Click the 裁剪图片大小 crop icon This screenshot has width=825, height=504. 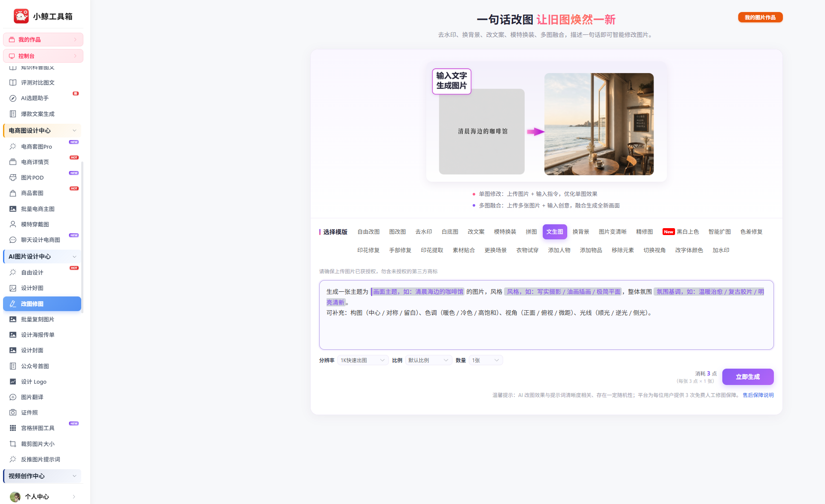13,444
